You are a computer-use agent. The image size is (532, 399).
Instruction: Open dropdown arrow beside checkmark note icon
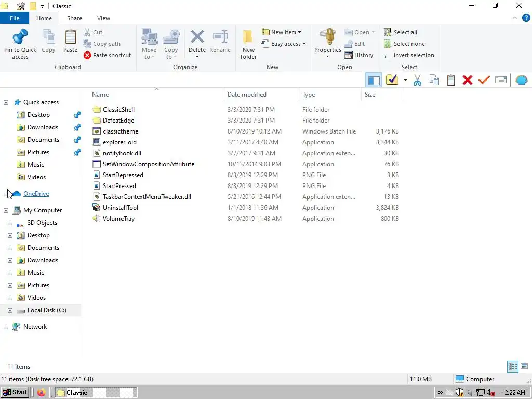point(405,81)
